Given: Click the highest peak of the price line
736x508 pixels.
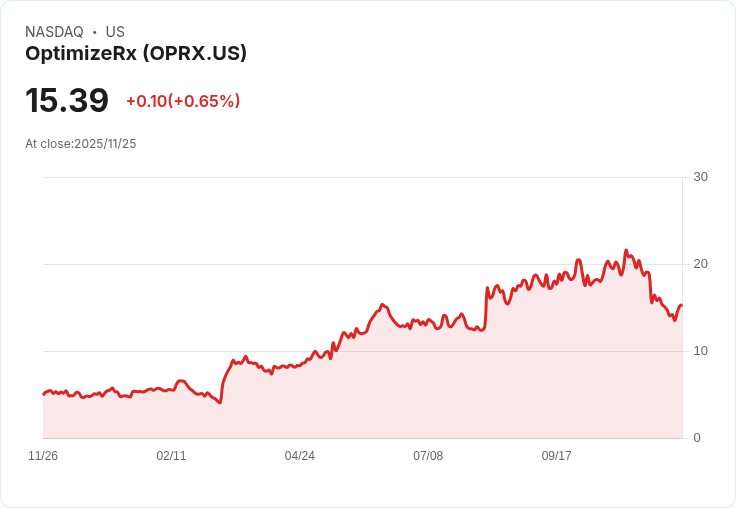Looking at the screenshot, I should pos(626,251).
